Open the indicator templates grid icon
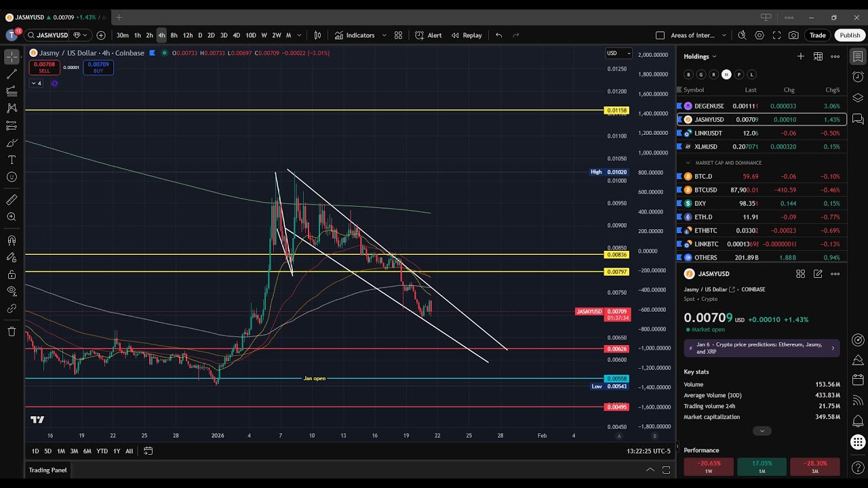 tap(398, 35)
